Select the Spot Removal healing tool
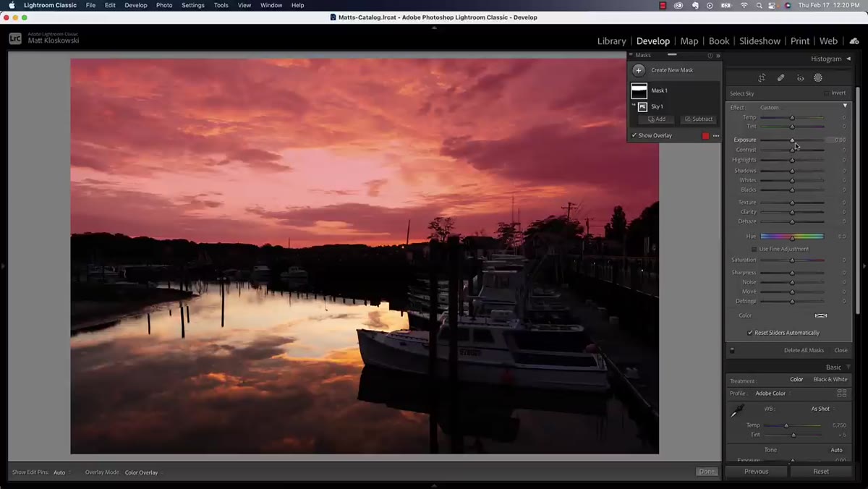 coord(781,78)
